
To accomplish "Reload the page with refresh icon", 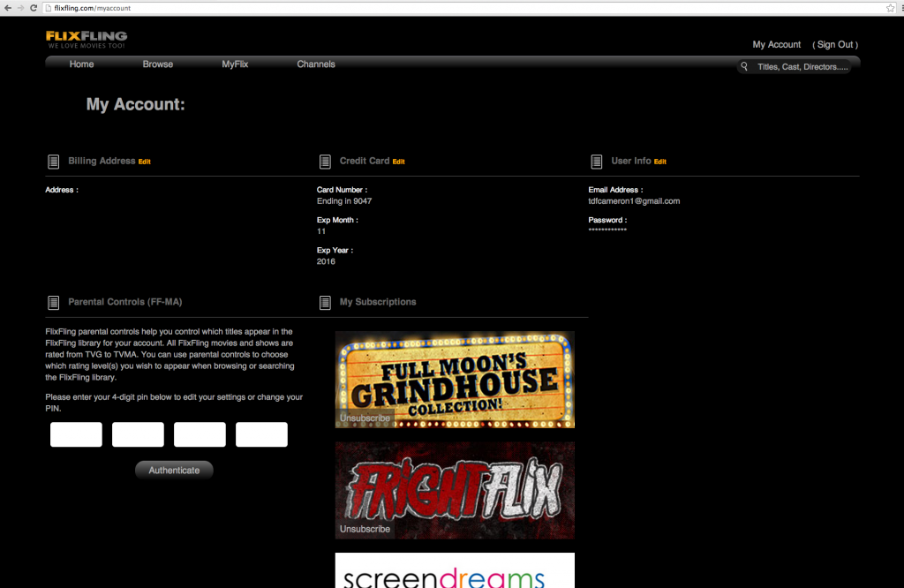I will [34, 8].
